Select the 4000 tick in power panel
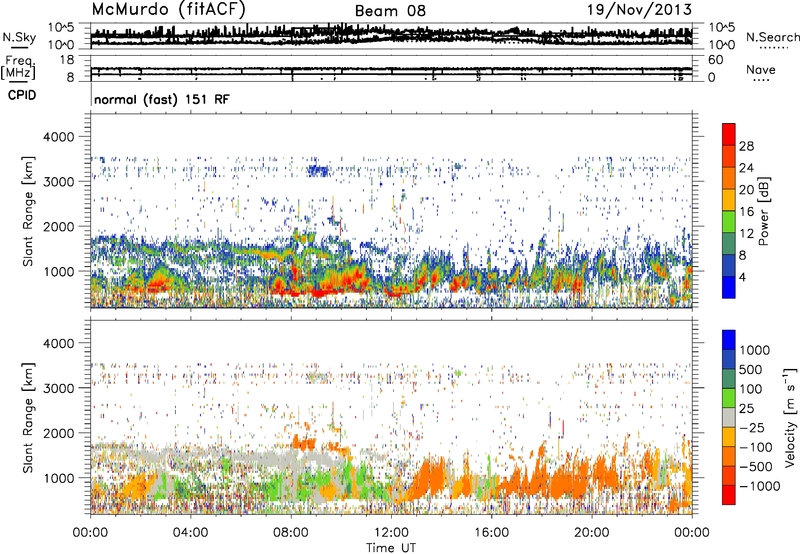800x554 pixels. 58,137
